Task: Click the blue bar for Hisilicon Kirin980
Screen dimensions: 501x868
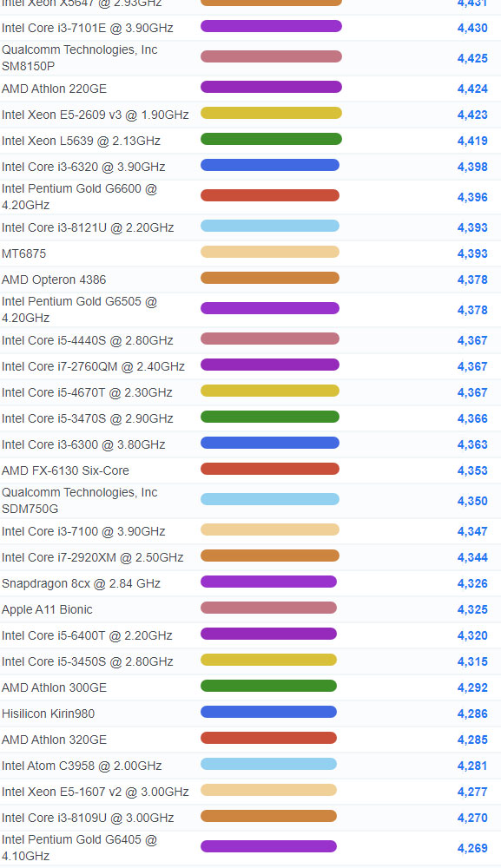Action: (268, 712)
